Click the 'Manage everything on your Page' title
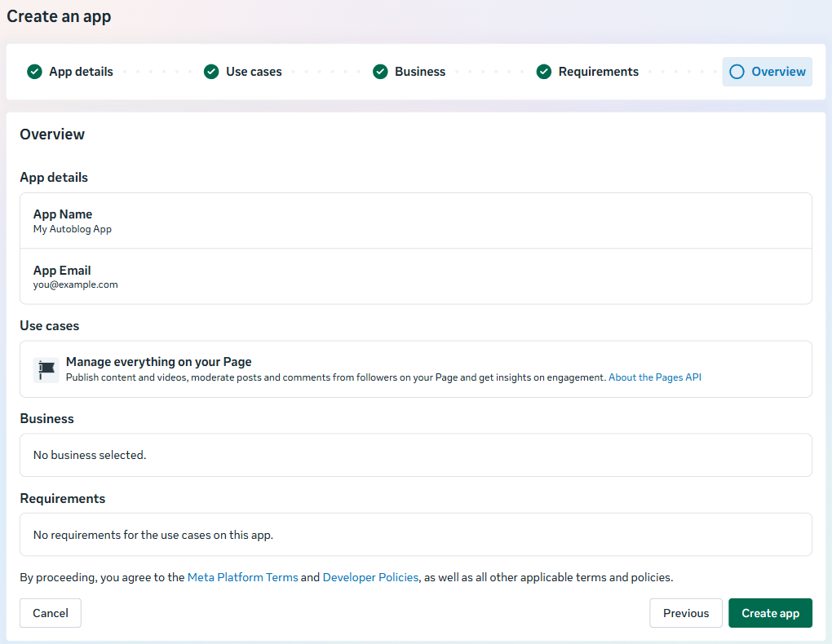832x644 pixels. tap(159, 362)
